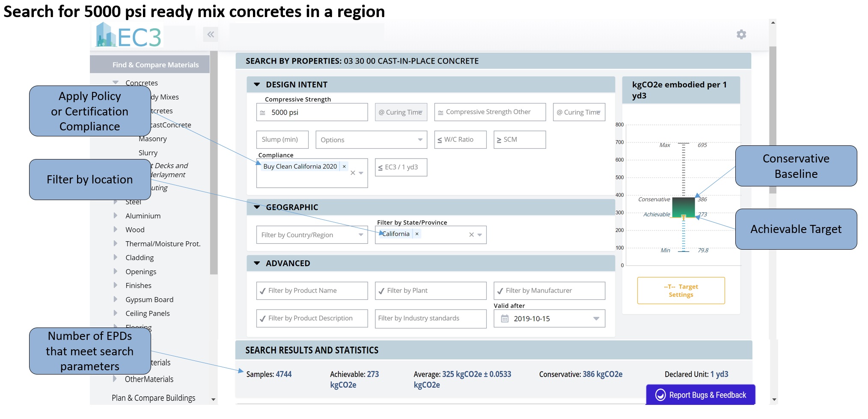This screenshot has height=419, width=868.
Task: Click the calendar icon in Valid after
Action: tap(505, 319)
